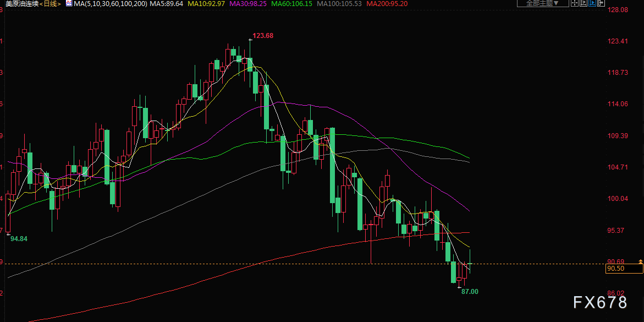Image resolution: width=644 pixels, height=322 pixels.
Task: Click the red MA200:95.20 value
Action: pyautogui.click(x=387, y=4)
